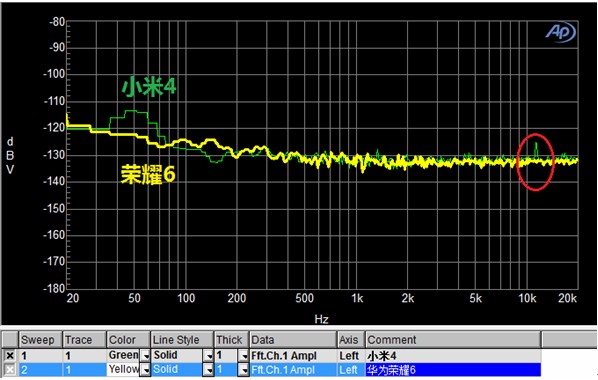Select the 小米4 comment cell
The width and height of the screenshot is (598, 380).
(x=453, y=356)
